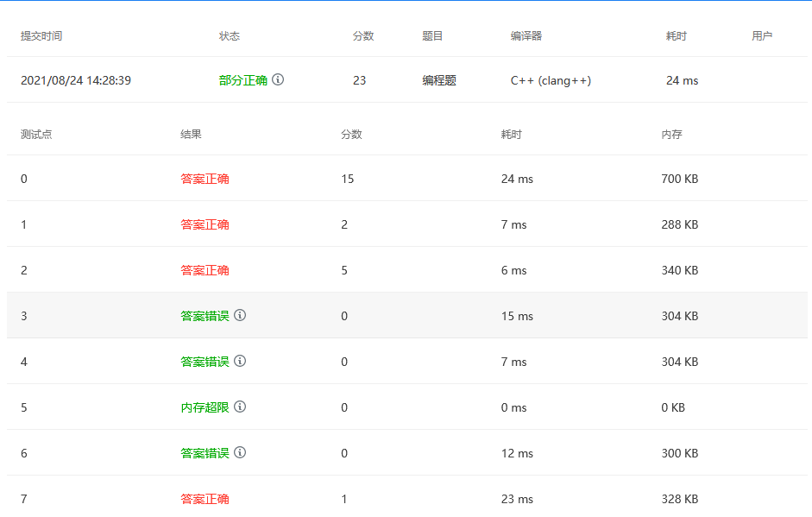Open info icon for test point 6
Screen dimensions: 812x517
tap(240, 452)
